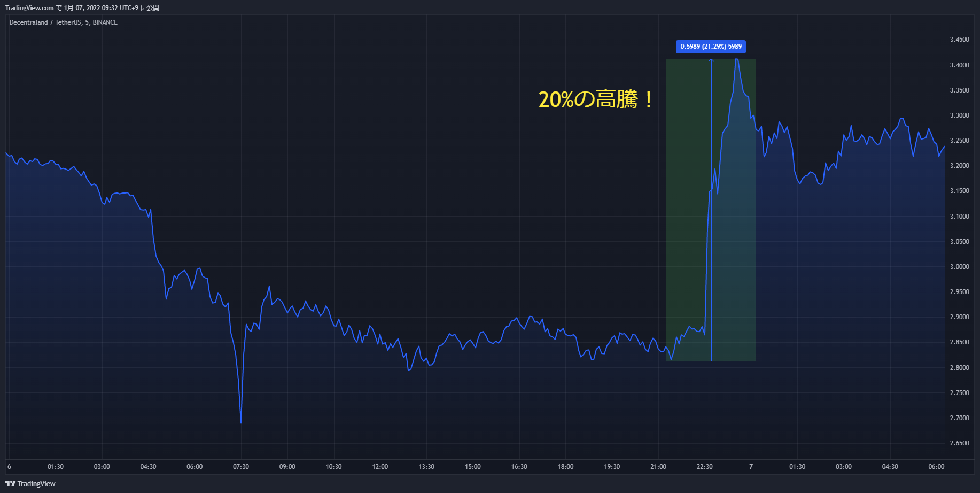Viewport: 980px width, 493px height.
Task: Click the 01:30 time label after day 7
Action: point(797,467)
